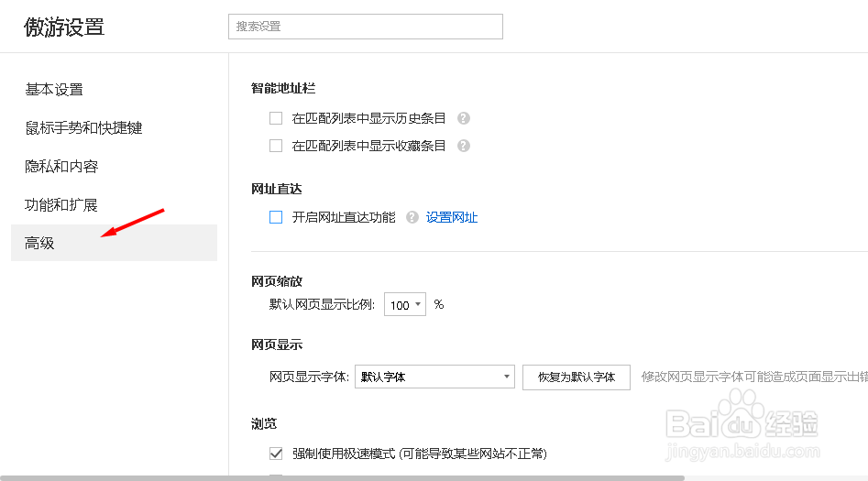Open the 默认网页显示比例 zoom dropdown

coord(405,305)
